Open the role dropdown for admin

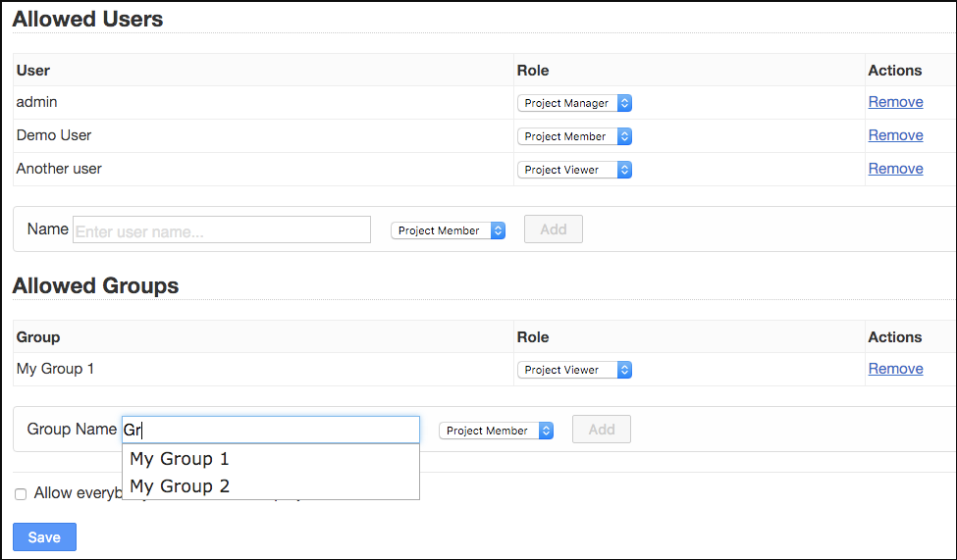(x=574, y=103)
